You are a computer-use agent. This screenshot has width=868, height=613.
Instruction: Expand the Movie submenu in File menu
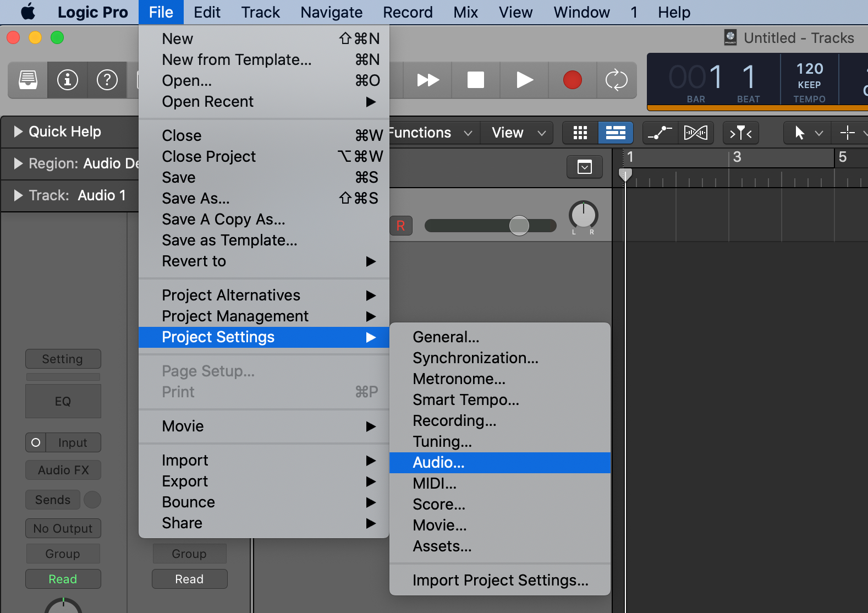(x=264, y=426)
